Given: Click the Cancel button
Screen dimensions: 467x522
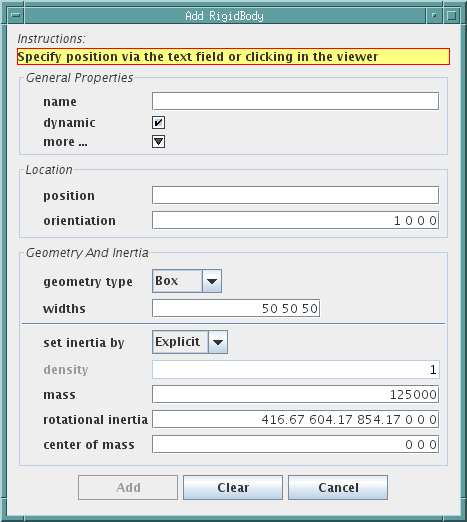Looking at the screenshot, I should pyautogui.click(x=338, y=487).
